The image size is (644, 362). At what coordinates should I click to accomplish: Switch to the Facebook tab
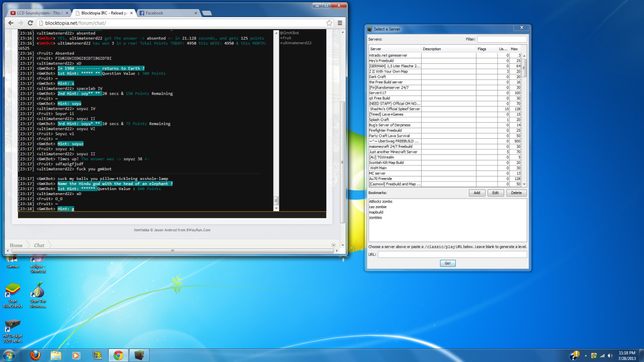point(166,13)
